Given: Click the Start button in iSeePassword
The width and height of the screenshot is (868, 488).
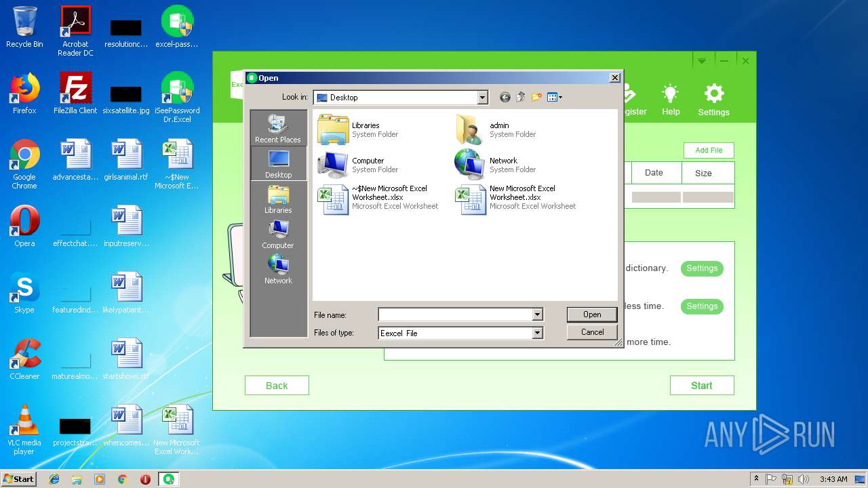Looking at the screenshot, I should tap(702, 386).
